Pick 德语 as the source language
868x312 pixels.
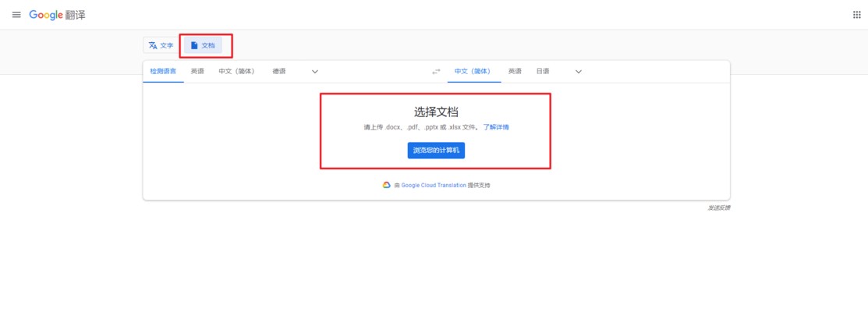(x=279, y=72)
